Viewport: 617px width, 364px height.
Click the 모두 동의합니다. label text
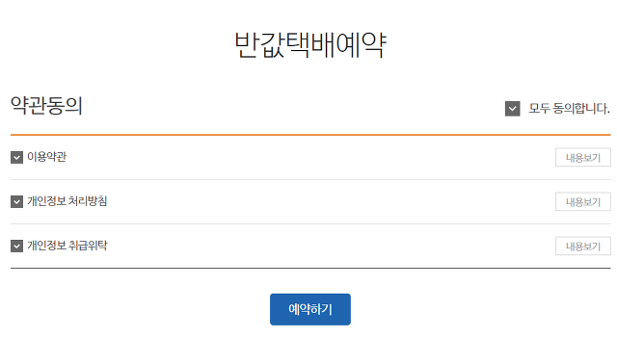coord(569,108)
